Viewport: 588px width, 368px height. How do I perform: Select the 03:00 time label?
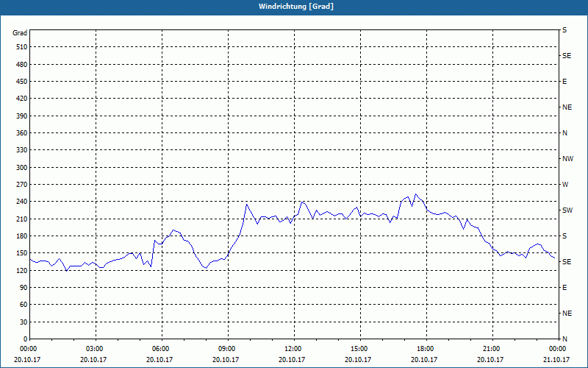click(x=93, y=349)
